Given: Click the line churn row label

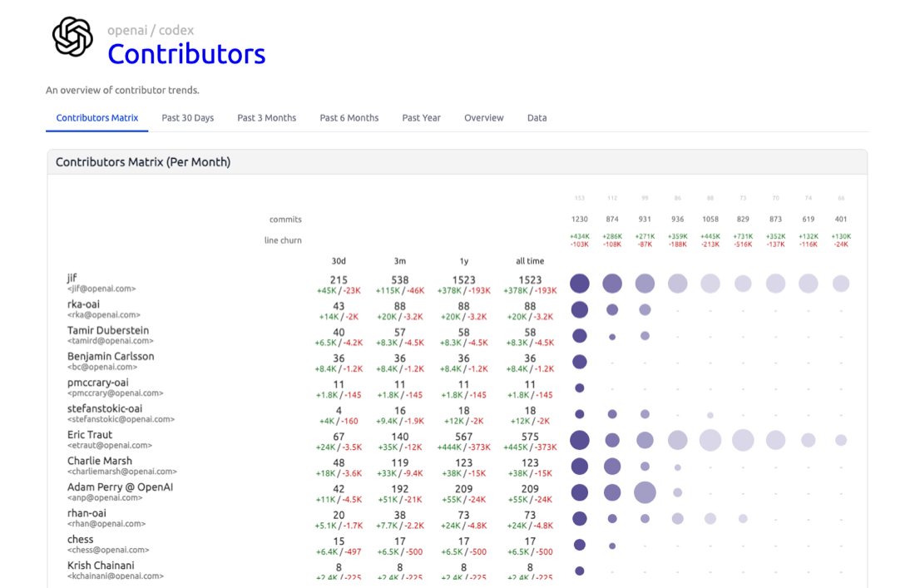Looking at the screenshot, I should [x=283, y=240].
